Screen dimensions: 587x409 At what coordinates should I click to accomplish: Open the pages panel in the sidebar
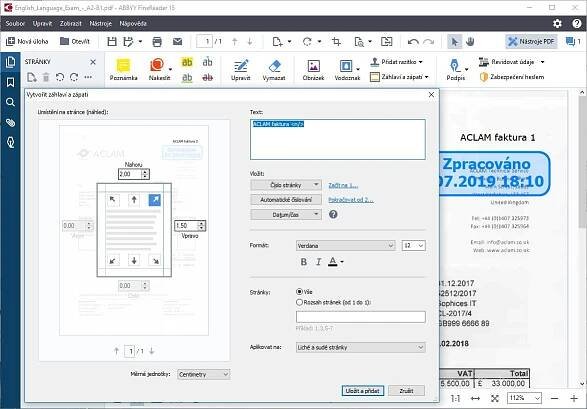tap(10, 62)
